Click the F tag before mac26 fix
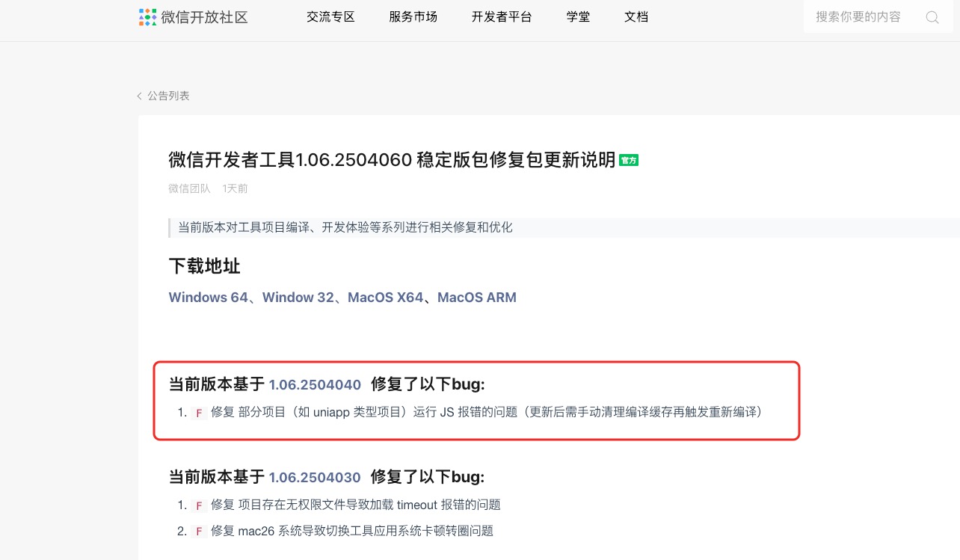The width and height of the screenshot is (960, 560). [199, 532]
